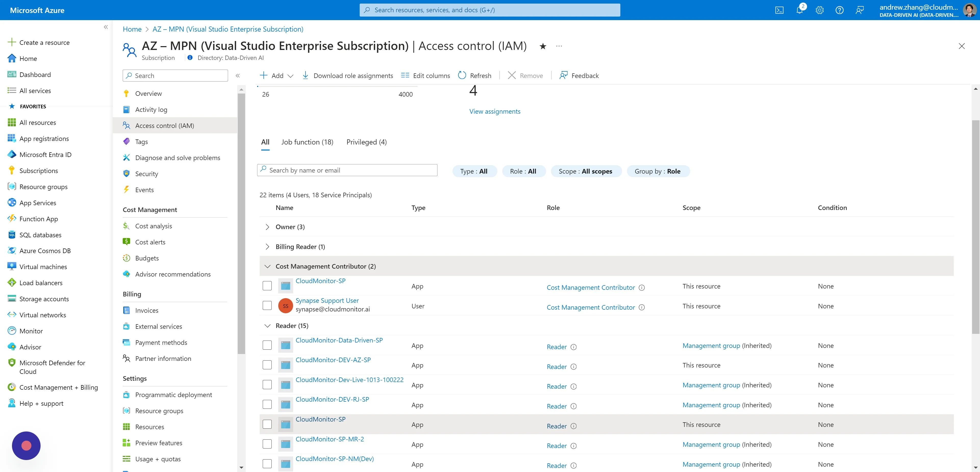Click the Budgets icon
Image resolution: width=980 pixels, height=472 pixels.
pyautogui.click(x=126, y=258)
